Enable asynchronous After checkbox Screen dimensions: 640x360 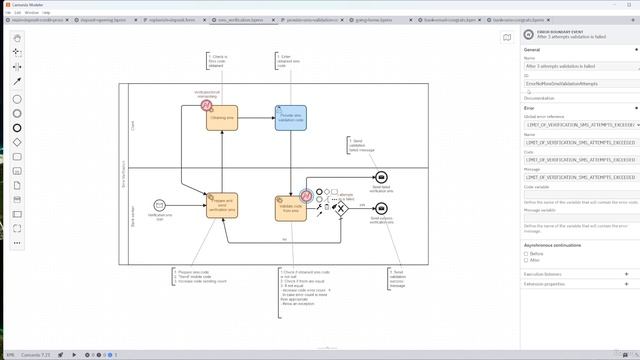coord(526,260)
